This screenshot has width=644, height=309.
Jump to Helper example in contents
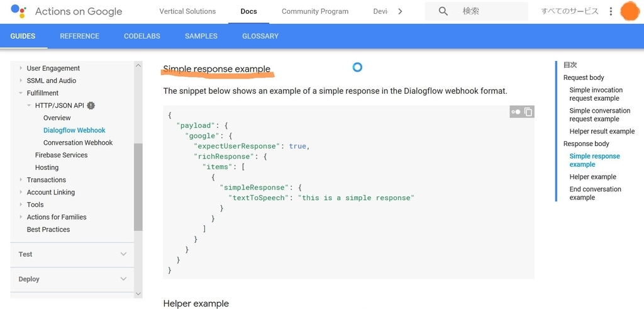(x=592, y=177)
